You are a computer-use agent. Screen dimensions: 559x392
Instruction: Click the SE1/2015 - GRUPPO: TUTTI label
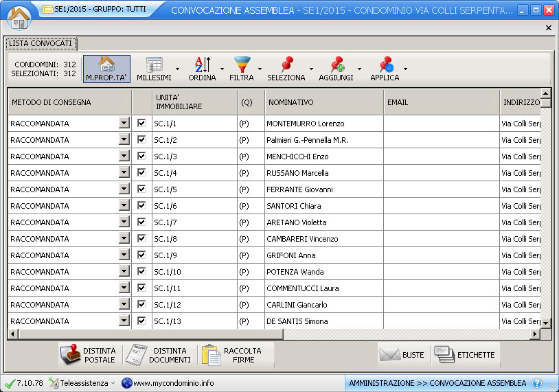click(100, 9)
